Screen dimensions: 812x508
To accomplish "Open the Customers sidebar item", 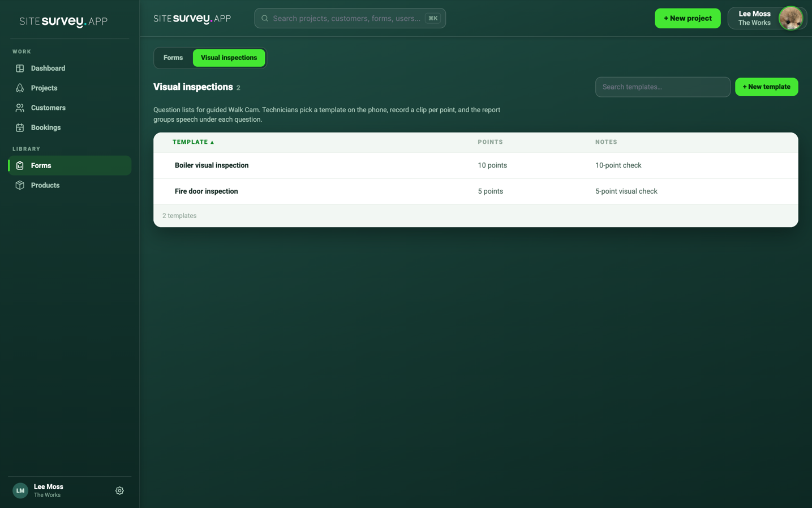I will coord(70,108).
